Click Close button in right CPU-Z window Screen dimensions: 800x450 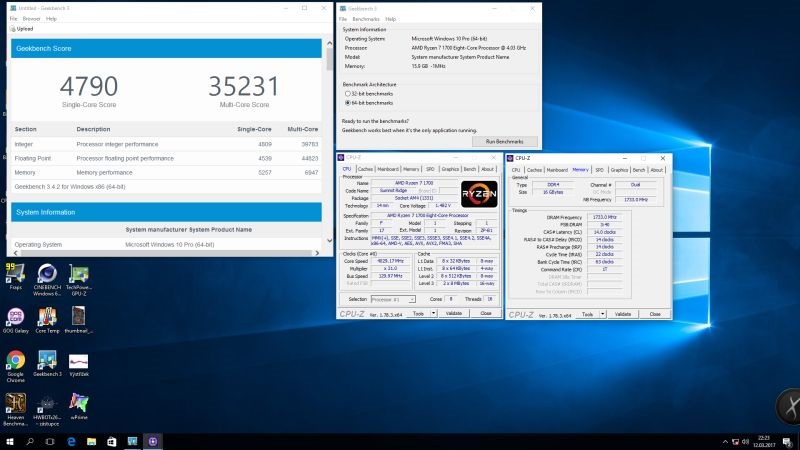[655, 314]
